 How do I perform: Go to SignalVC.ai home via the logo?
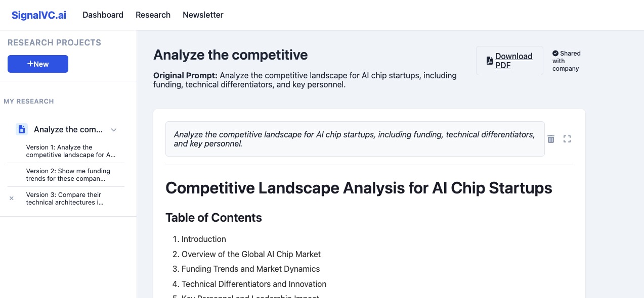[x=39, y=15]
